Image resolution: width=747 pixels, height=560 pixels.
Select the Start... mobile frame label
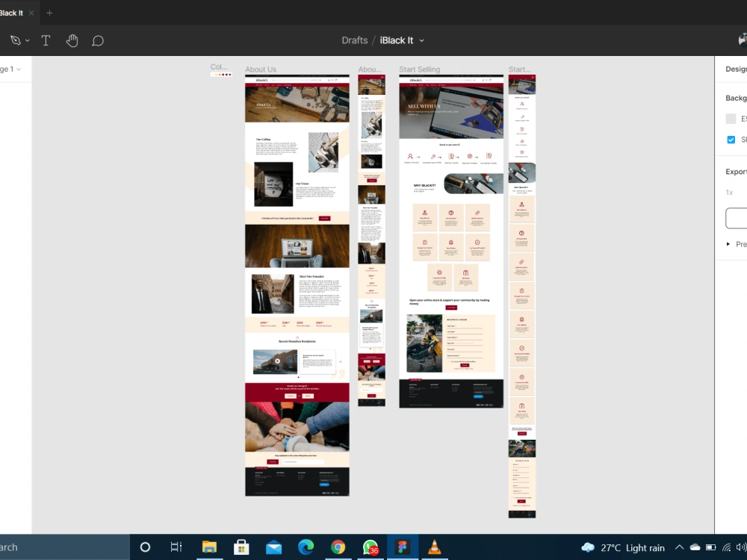click(x=519, y=69)
